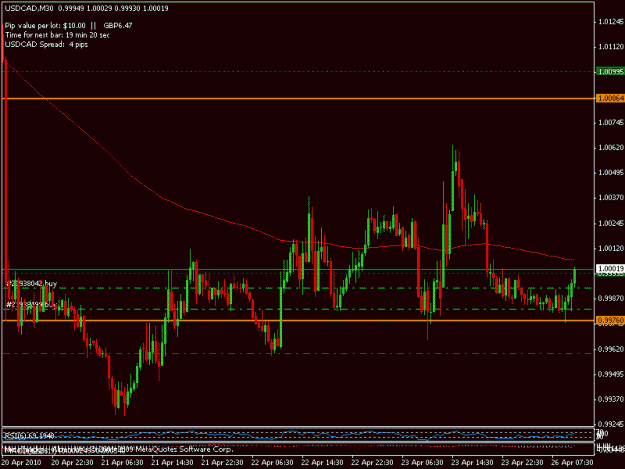Screen dimensions: 625x469
Task: Click the current price tag 1.00019
Action: pyautogui.click(x=610, y=269)
